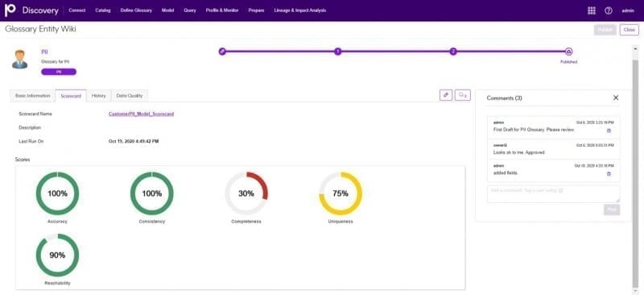Click the Discovery logo icon
644x295 pixels.
pos(10,10)
